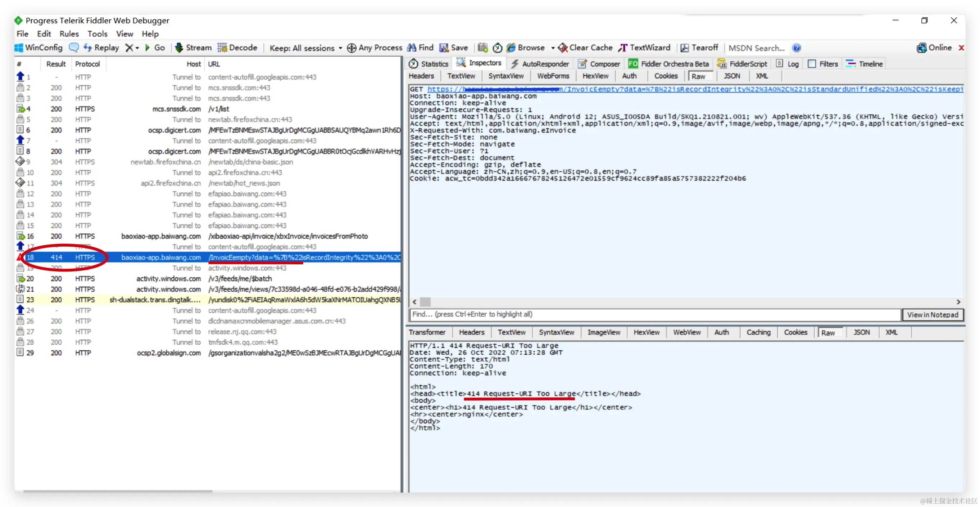Toggle Stream mode on

[193, 48]
